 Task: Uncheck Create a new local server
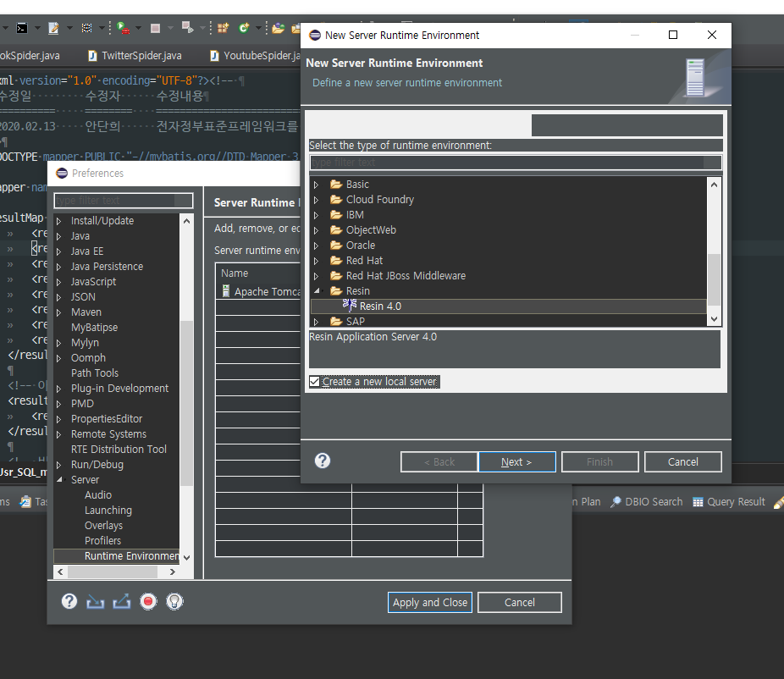315,382
